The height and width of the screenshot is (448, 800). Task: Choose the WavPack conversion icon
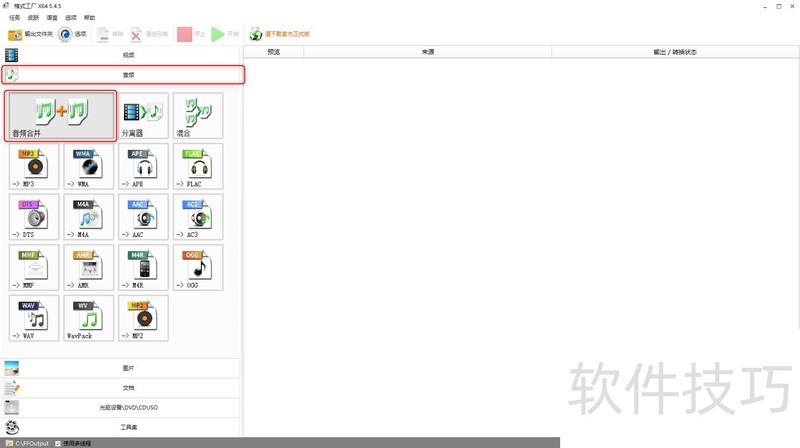pos(89,318)
